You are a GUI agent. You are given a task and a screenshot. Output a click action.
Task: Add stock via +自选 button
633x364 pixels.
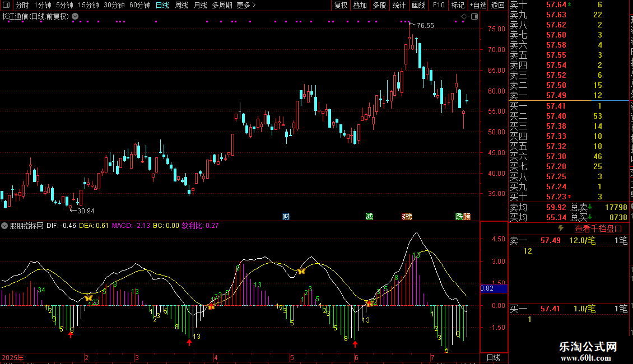[478, 5]
